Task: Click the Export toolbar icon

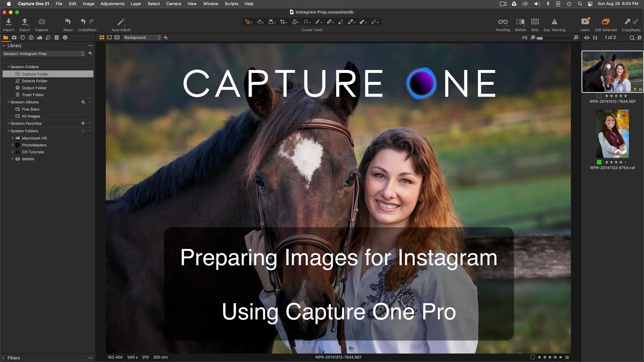Action: pos(25,22)
